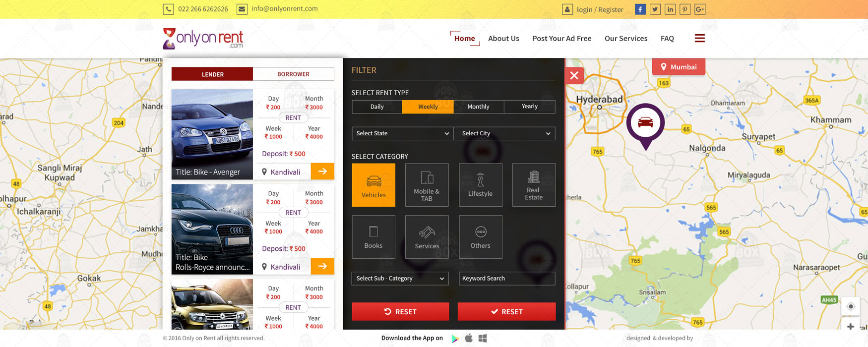Click the red car map marker

[645, 123]
